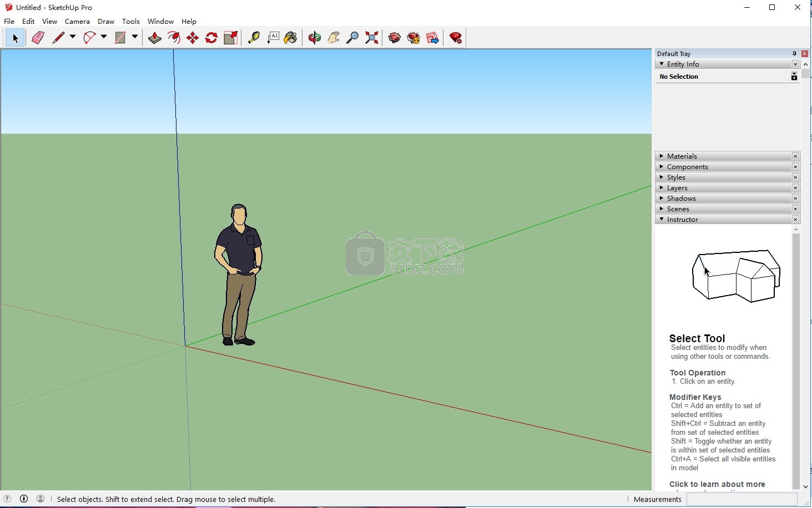Select the Paint Bucket tool

pyautogui.click(x=290, y=38)
